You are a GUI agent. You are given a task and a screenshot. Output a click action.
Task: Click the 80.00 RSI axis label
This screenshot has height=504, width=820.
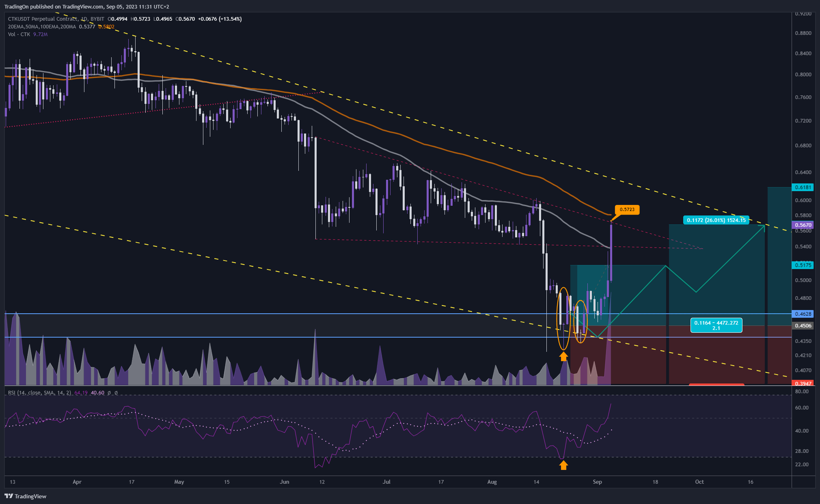click(802, 392)
